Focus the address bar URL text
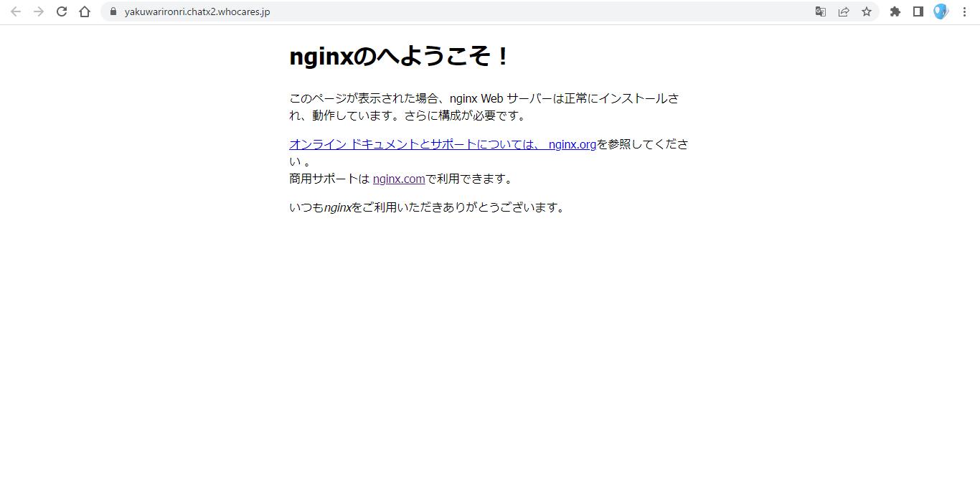 click(x=197, y=11)
